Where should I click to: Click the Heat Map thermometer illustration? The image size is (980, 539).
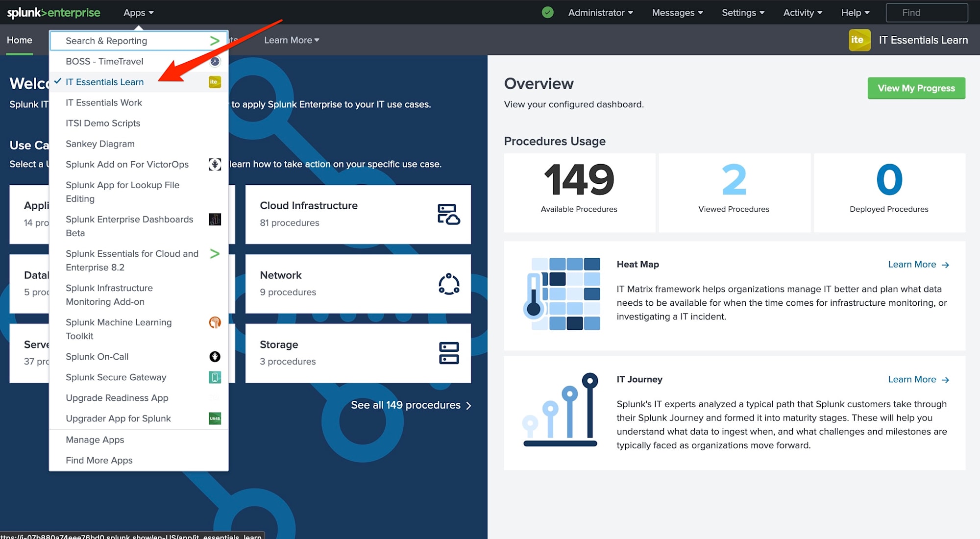coord(562,294)
